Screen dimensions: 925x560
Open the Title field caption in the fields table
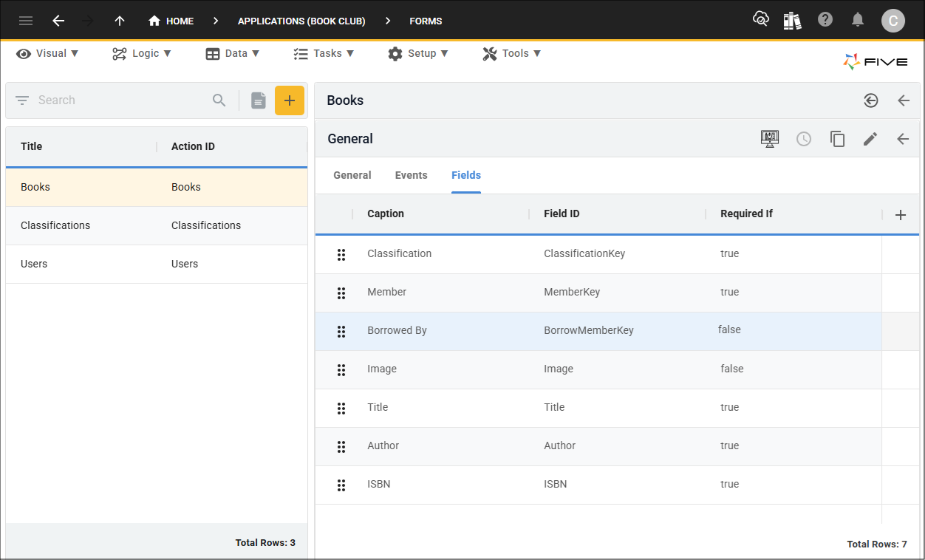378,407
